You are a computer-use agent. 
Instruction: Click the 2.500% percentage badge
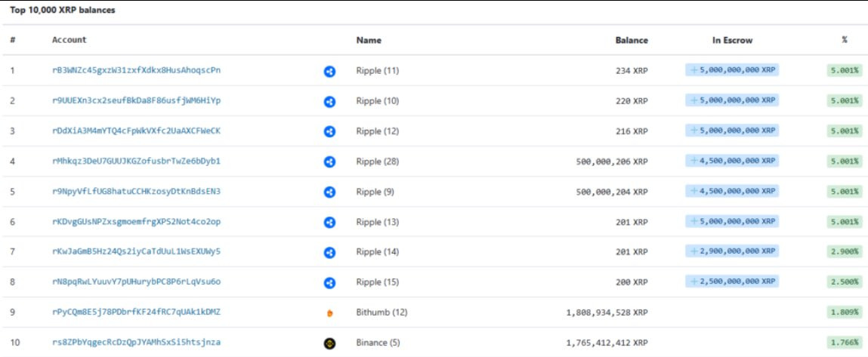(844, 282)
